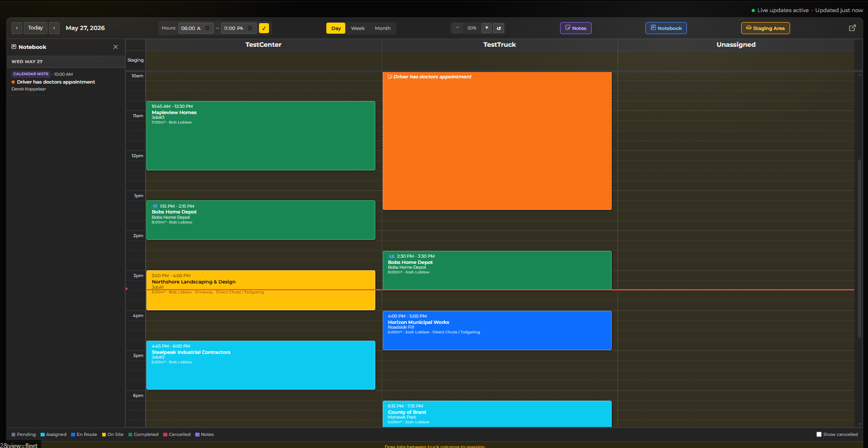Image resolution: width=868 pixels, height=448 pixels.
Task: Click the Notes legend color swatch
Action: (x=197, y=434)
